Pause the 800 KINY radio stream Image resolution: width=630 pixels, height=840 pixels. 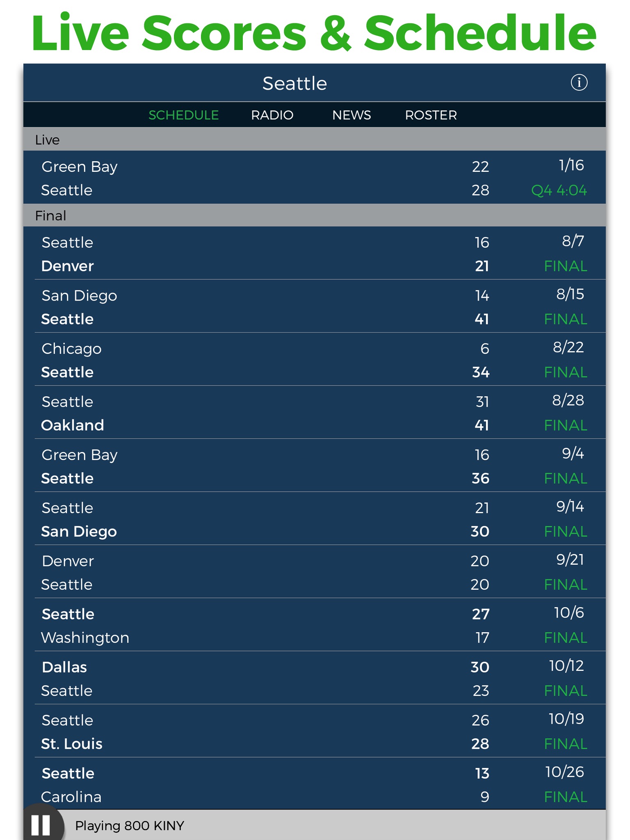41,825
